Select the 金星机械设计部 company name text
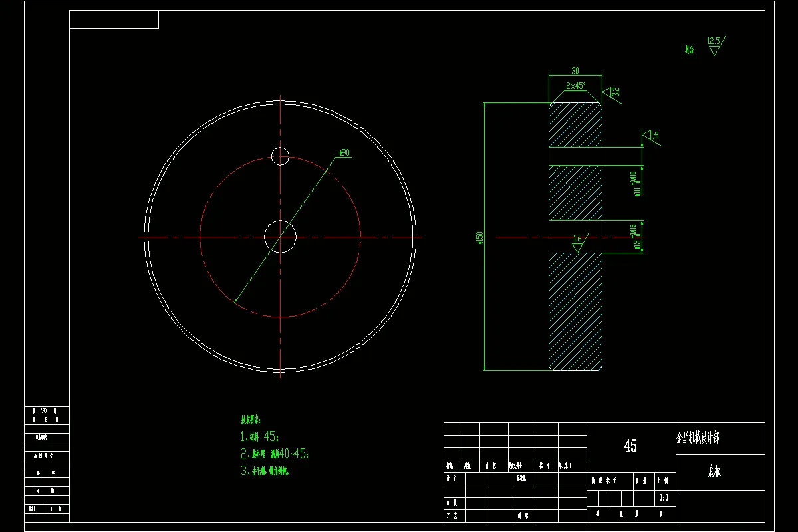This screenshot has width=798, height=532. [x=698, y=439]
